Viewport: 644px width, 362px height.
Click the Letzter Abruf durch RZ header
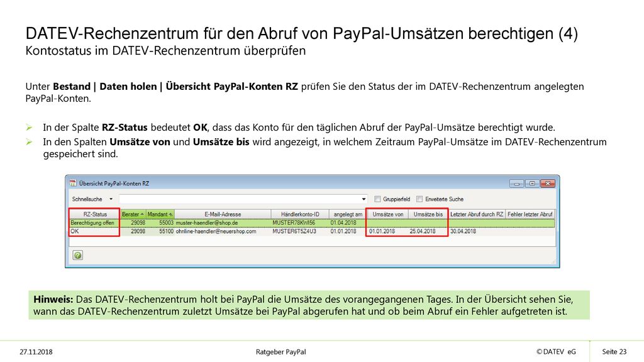pos(477,214)
